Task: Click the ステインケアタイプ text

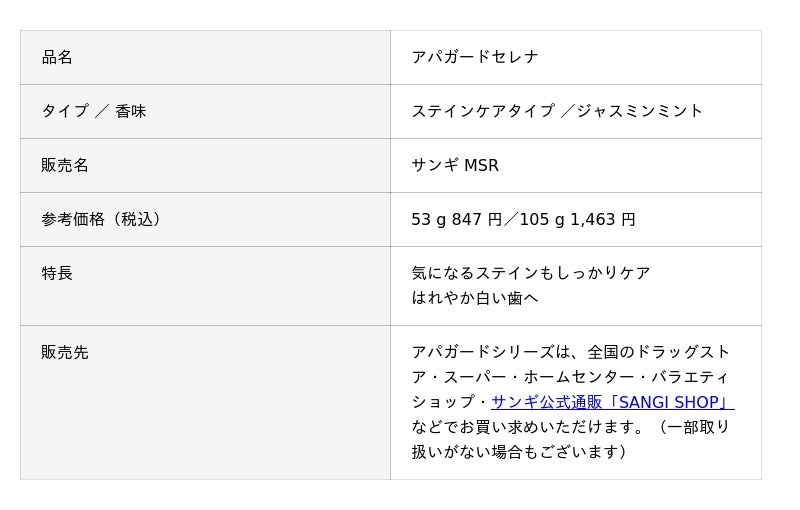Action: [483, 111]
